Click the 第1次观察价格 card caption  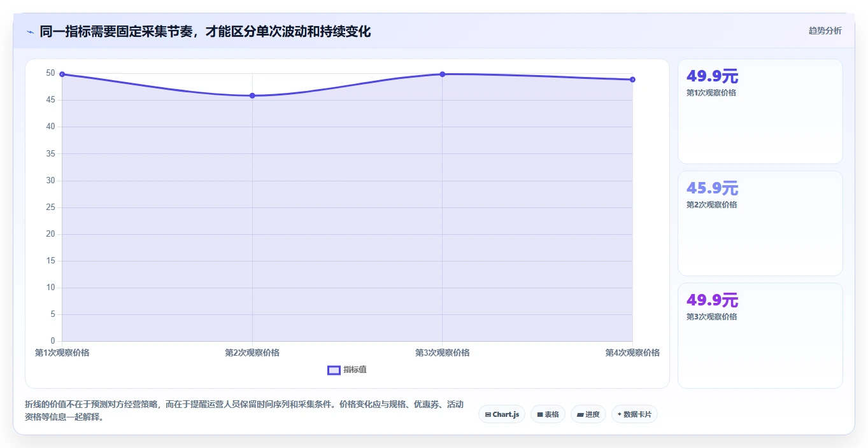pyautogui.click(x=711, y=93)
